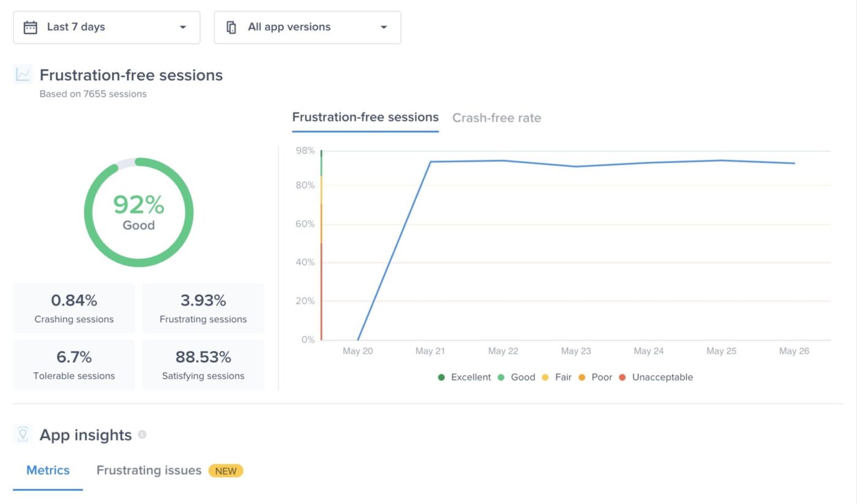Click the device icon in app versions filter

pos(231,28)
